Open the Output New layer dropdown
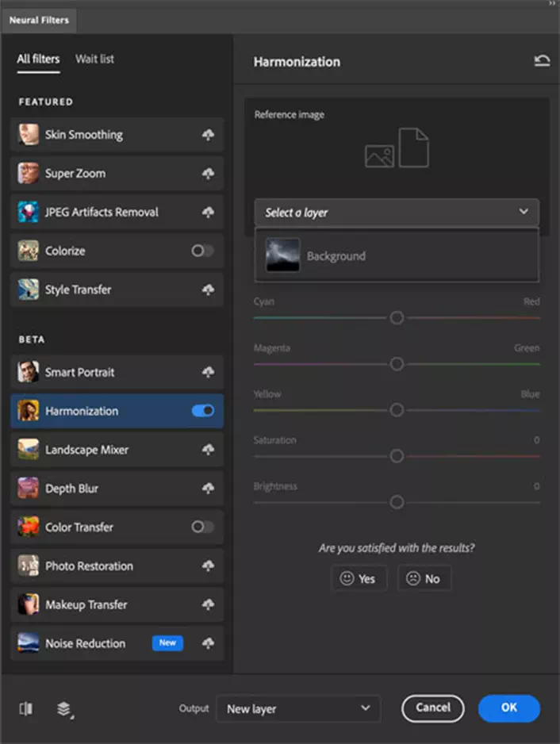560x744 pixels. [x=298, y=709]
